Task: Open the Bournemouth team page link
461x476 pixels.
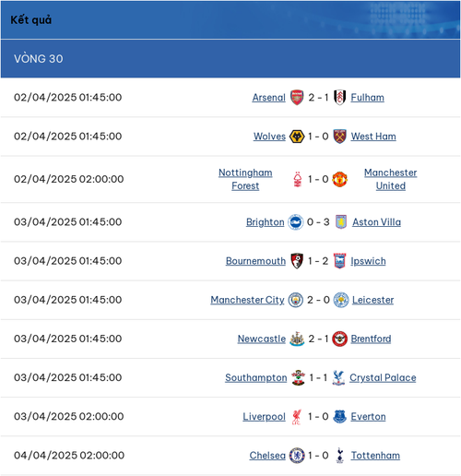Action: [x=255, y=261]
